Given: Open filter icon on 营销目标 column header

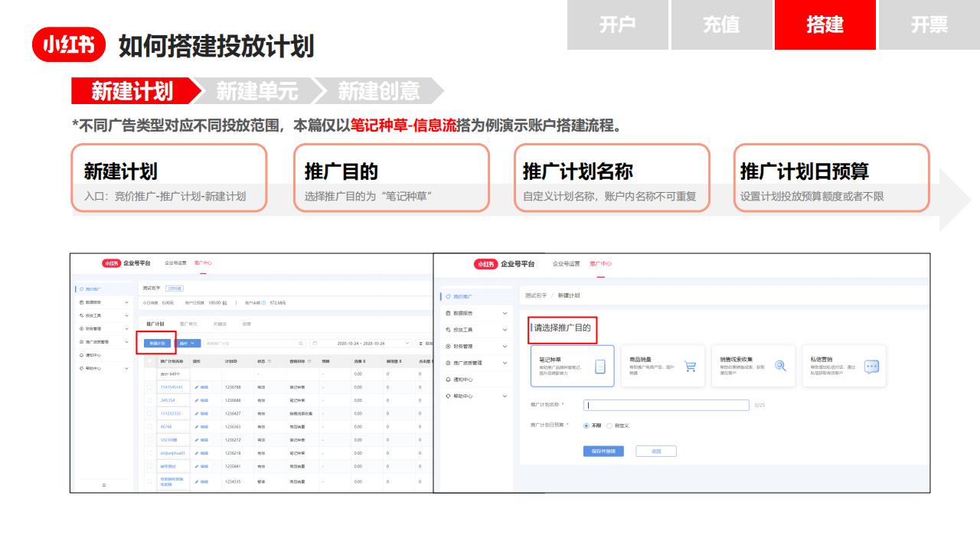Looking at the screenshot, I should (x=309, y=361).
